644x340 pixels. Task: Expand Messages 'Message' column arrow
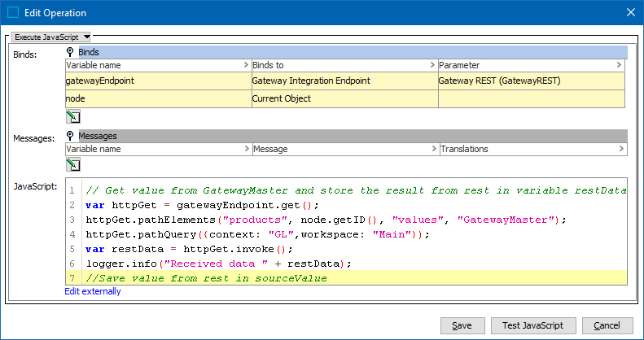tap(432, 150)
